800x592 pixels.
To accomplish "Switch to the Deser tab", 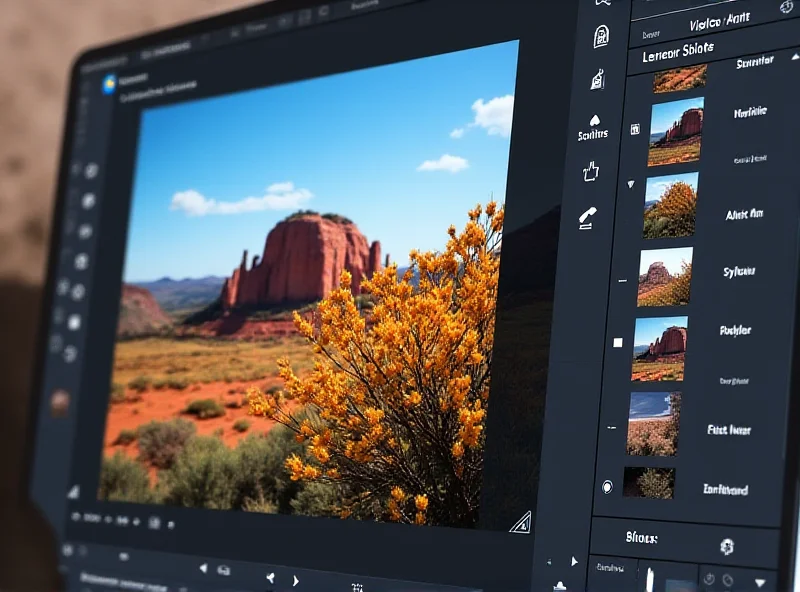I will pos(651,35).
